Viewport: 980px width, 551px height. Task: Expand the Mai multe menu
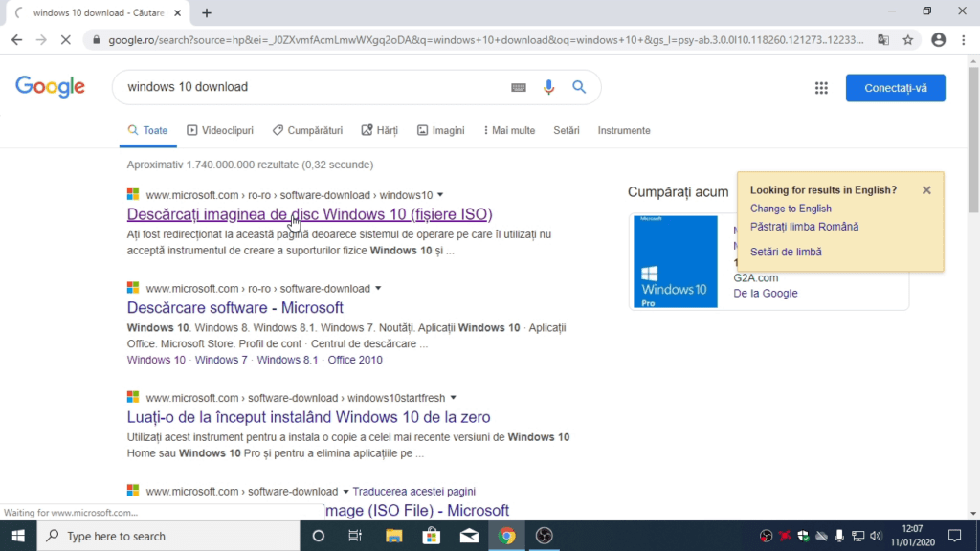pyautogui.click(x=509, y=130)
